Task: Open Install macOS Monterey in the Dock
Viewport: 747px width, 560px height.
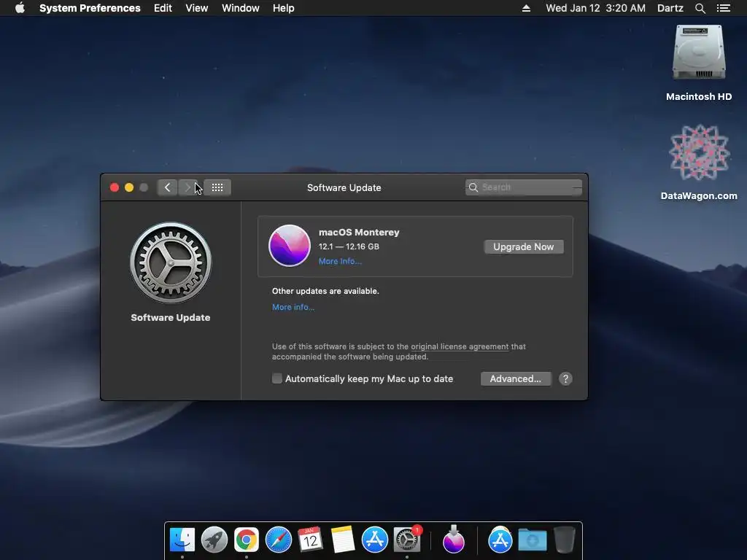Action: click(454, 540)
